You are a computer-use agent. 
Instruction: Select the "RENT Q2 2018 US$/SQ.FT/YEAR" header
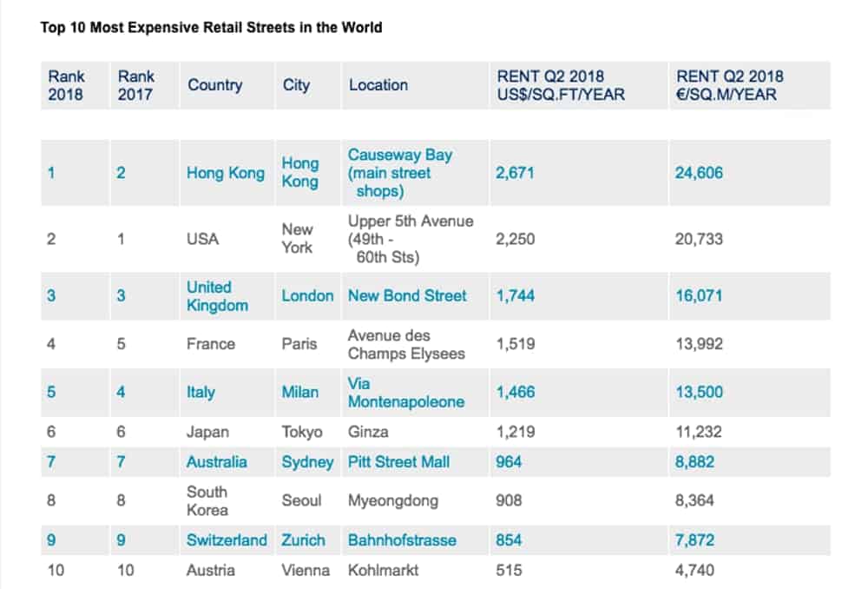tap(561, 85)
